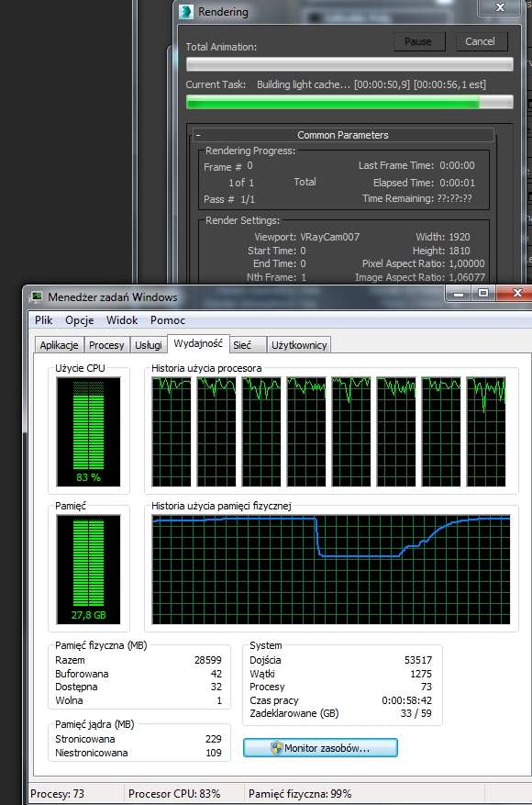Screen dimensions: 532x805
Task: Click the memory meter showing 27,8 GB
Action: [x=88, y=569]
